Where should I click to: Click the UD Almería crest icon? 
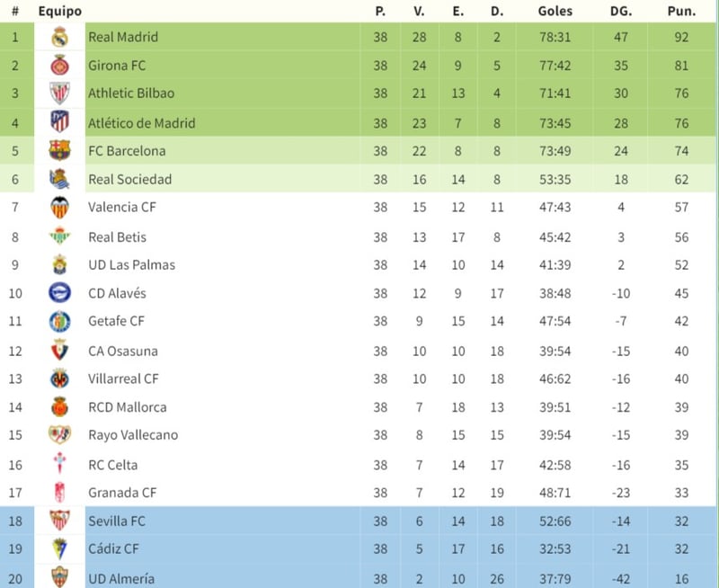[x=60, y=577]
